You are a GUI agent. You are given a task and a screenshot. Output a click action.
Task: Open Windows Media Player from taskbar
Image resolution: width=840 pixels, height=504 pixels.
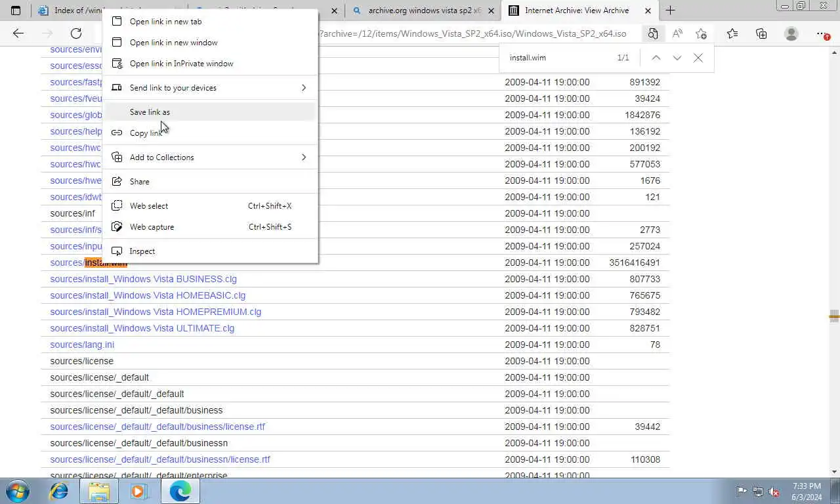[138, 491]
